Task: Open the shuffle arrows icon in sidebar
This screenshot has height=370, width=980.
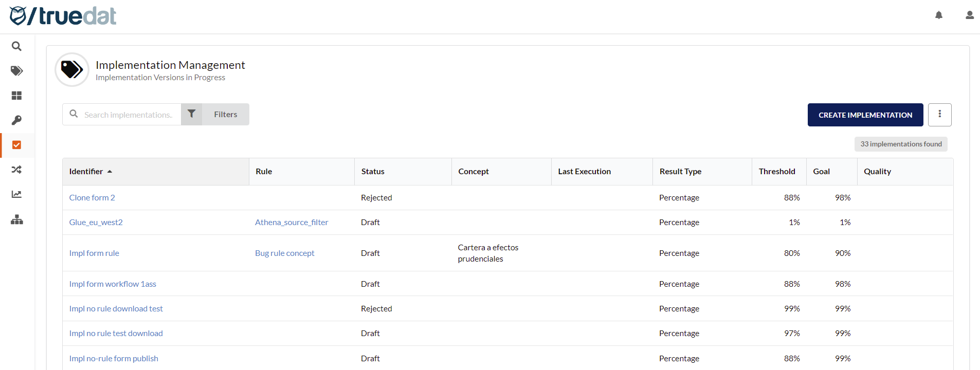Action: (x=16, y=170)
